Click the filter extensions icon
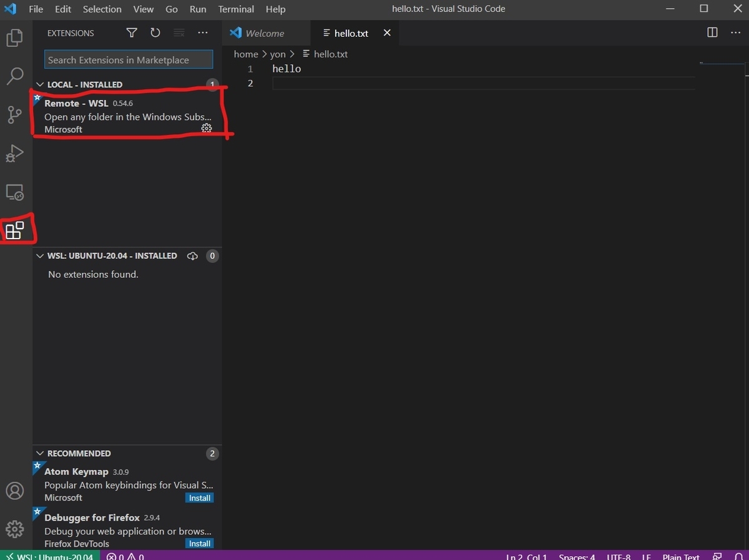Screen dimensions: 749x560 pos(132,33)
